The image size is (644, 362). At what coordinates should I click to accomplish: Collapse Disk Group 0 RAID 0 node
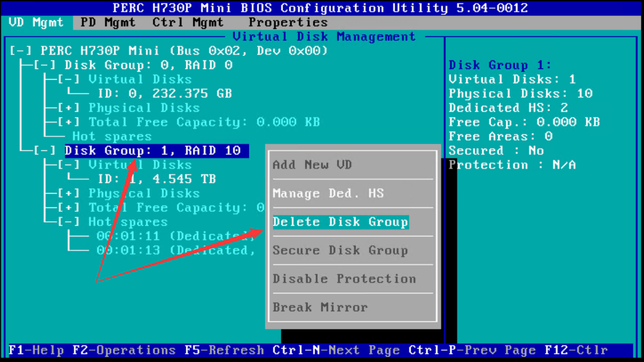tap(45, 65)
